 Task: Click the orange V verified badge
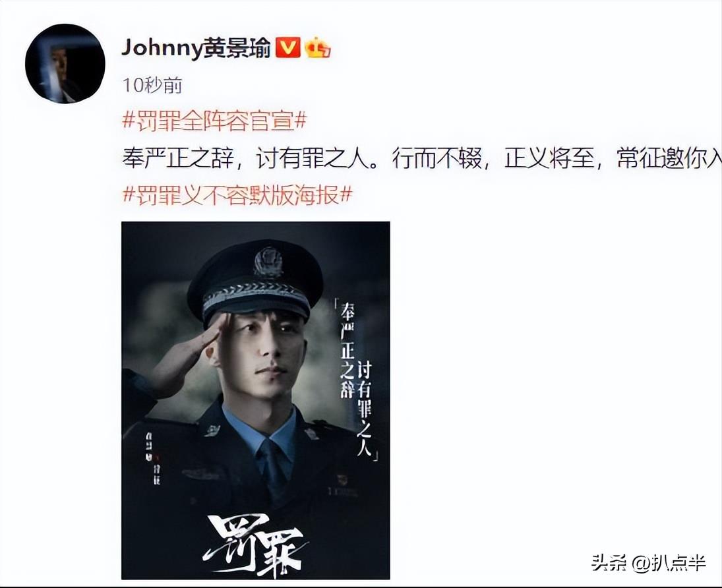click(x=287, y=48)
